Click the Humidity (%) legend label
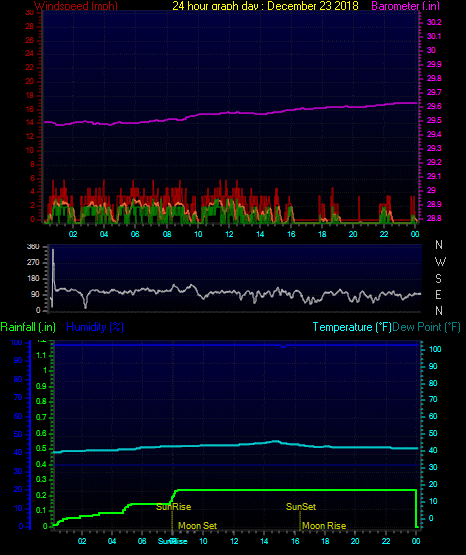The image size is (466, 555). point(95,327)
